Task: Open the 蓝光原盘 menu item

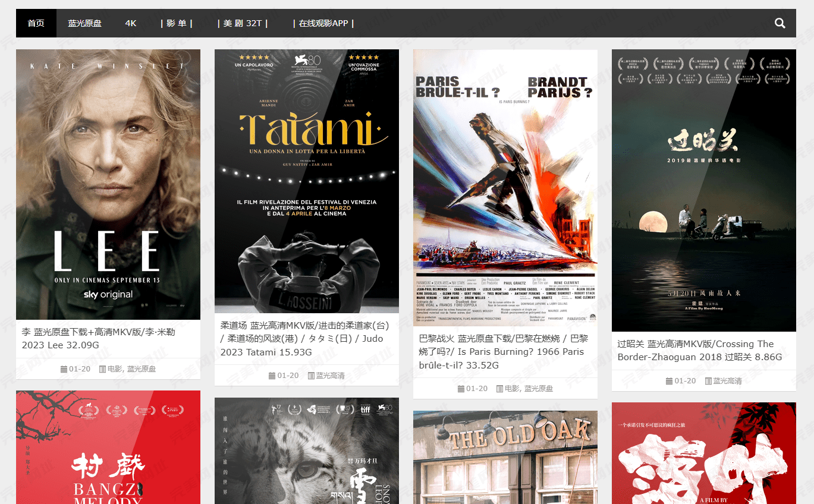Action: tap(84, 23)
